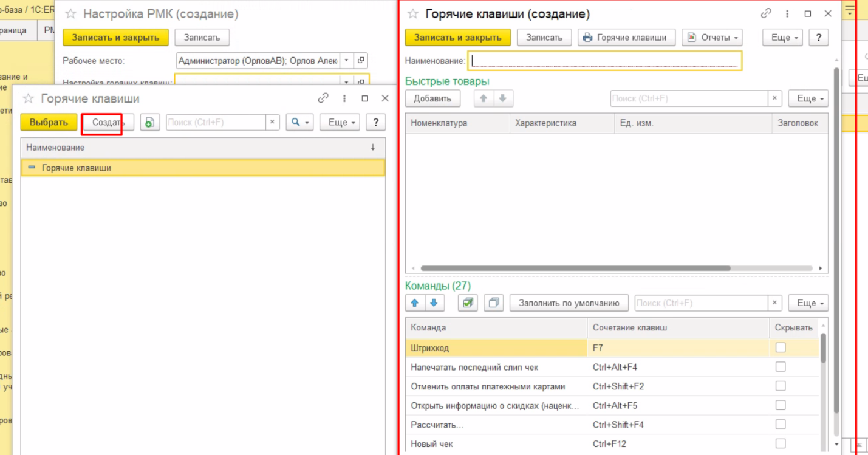The width and height of the screenshot is (868, 455).
Task: Toggle Скрывать checkbox for Штрихкод
Action: [781, 347]
